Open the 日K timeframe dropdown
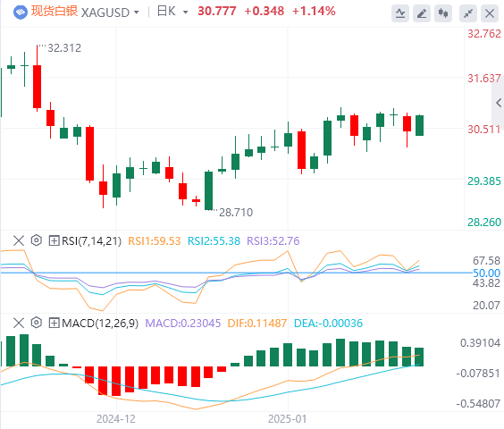 pyautogui.click(x=172, y=12)
